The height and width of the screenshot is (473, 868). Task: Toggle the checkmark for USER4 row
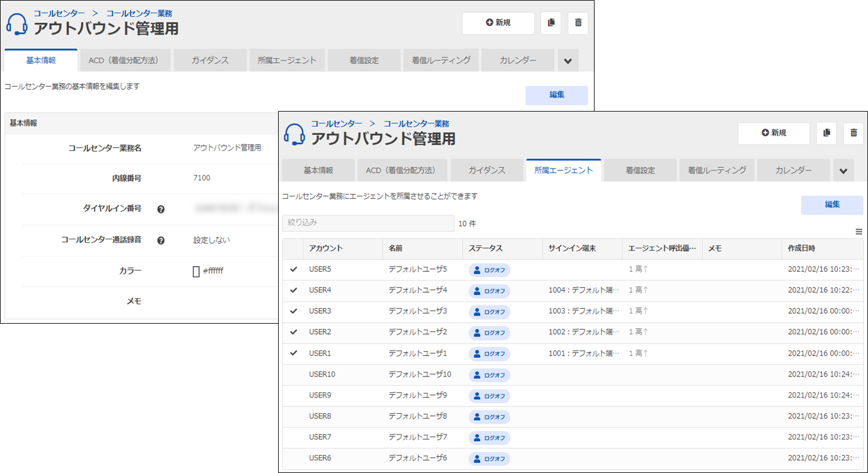294,291
